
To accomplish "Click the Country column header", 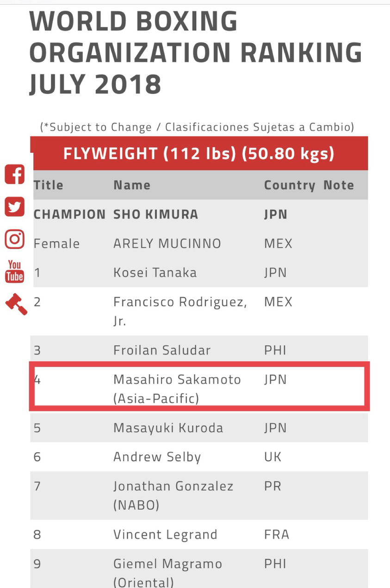I will coord(290,185).
